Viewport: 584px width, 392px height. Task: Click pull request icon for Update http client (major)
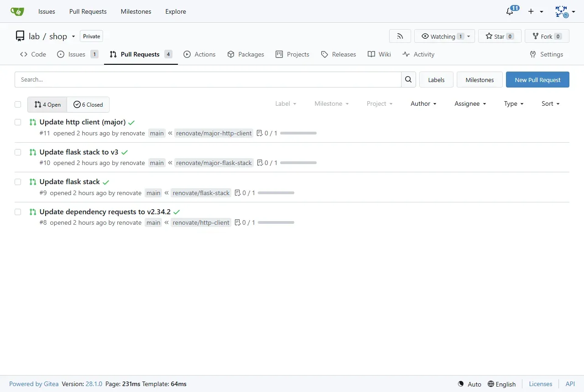[x=33, y=122]
